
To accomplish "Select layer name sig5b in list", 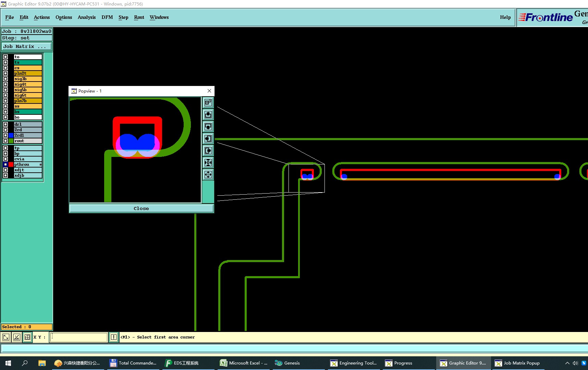I will [28, 90].
